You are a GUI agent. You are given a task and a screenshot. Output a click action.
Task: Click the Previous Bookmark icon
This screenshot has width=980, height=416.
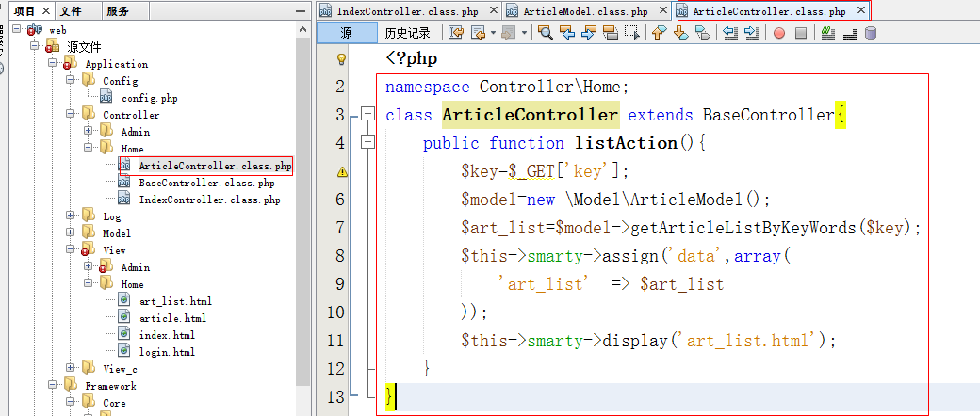[659, 33]
